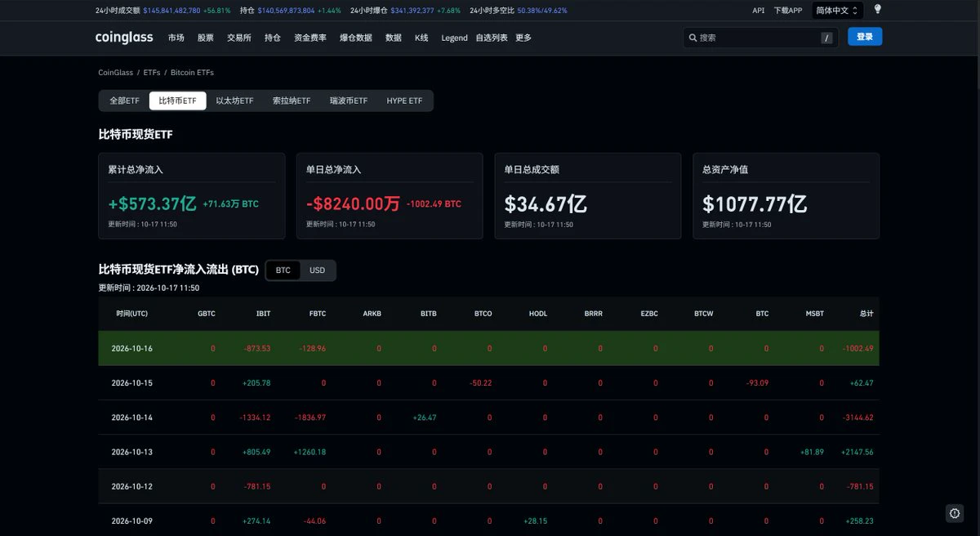The width and height of the screenshot is (980, 536).
Task: Switch to the 索拉纳ETF tab
Action: coord(292,100)
